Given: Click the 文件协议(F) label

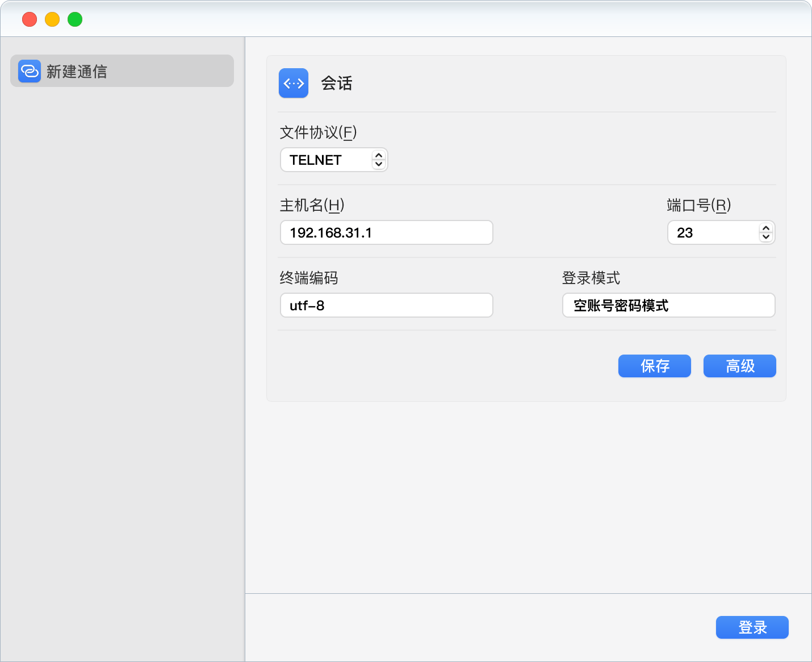Looking at the screenshot, I should point(318,132).
